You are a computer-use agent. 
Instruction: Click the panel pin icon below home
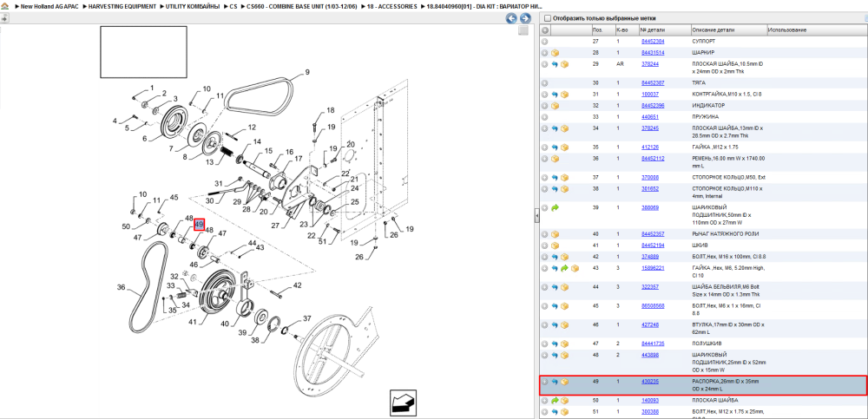[x=4, y=17]
